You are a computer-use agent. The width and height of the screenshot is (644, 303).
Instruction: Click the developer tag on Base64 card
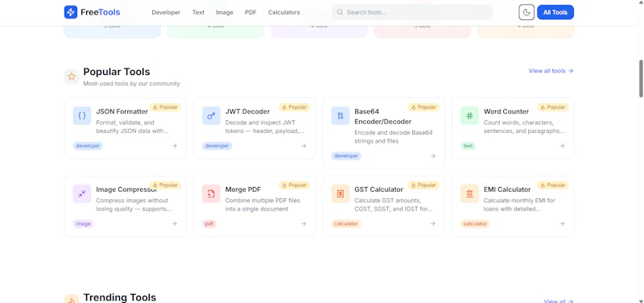point(346,156)
